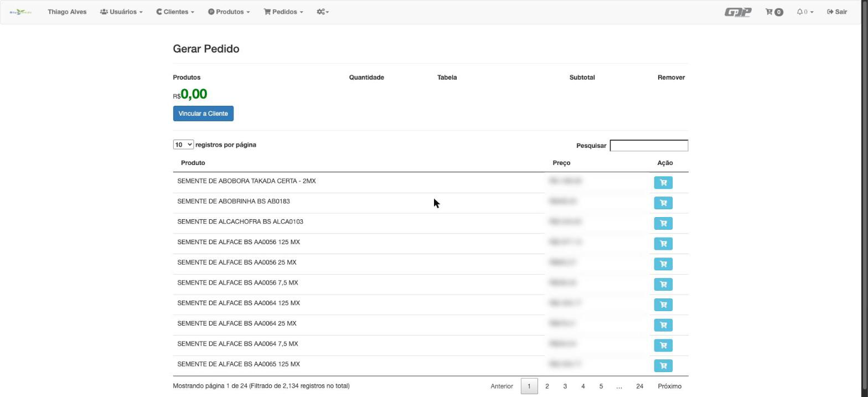Screen dimensions: 868x397
Task: Click the Próximo pagination button
Action: point(670,386)
